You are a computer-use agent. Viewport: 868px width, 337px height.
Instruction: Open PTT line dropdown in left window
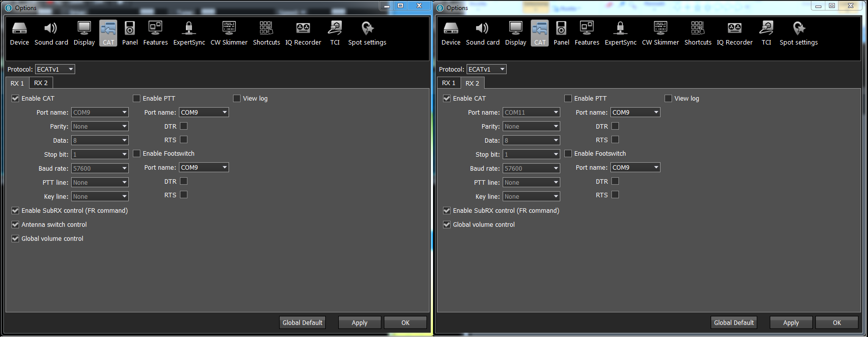click(x=100, y=183)
